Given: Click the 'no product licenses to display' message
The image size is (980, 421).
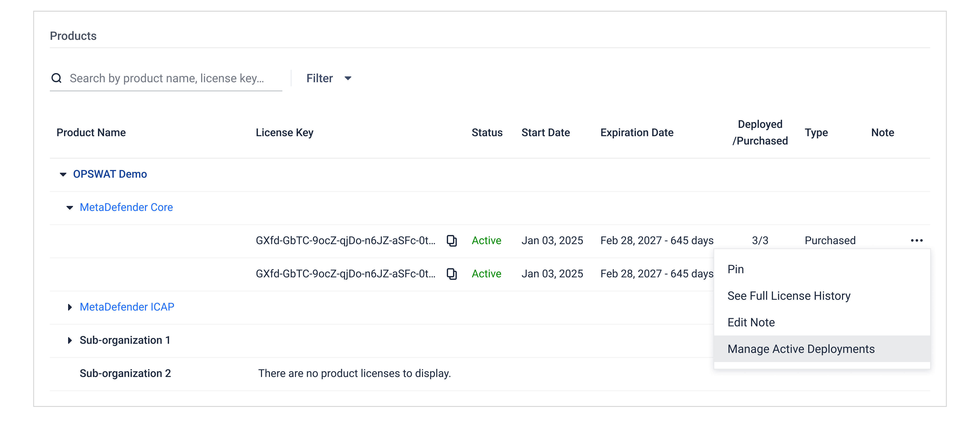Looking at the screenshot, I should pos(354,373).
